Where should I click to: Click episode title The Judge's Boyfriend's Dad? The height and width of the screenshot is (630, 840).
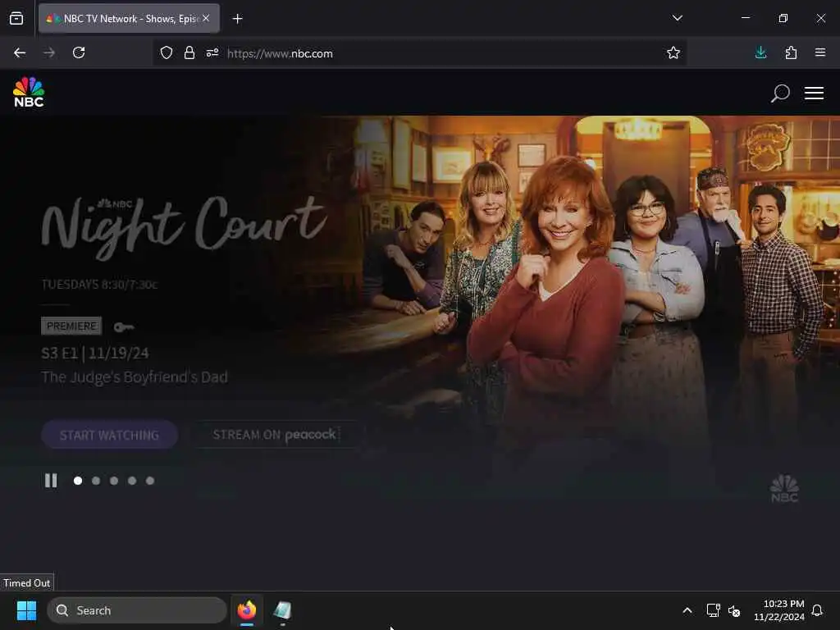[x=135, y=377]
